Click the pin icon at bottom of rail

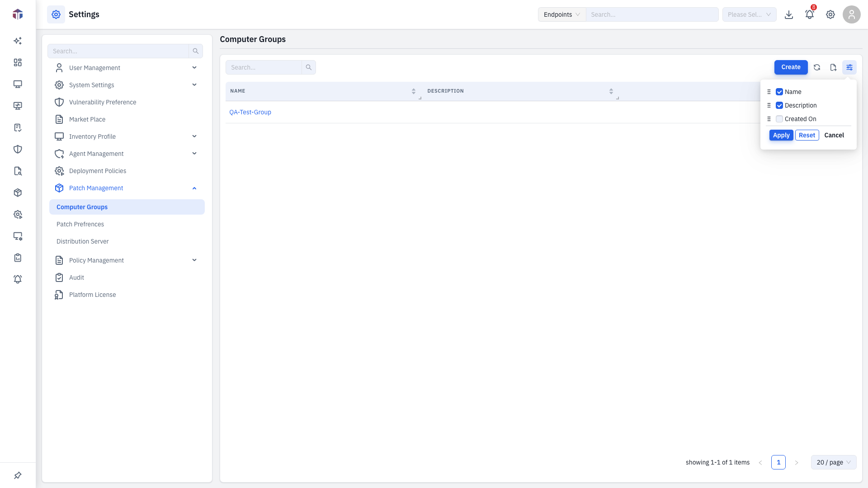tap(18, 475)
